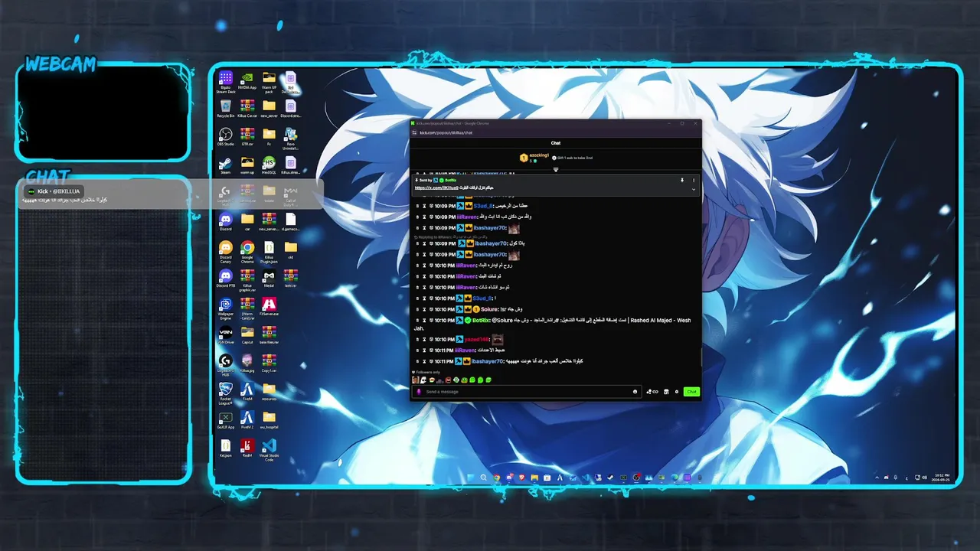
Task: Open the FiveM desktop shortcut
Action: click(x=247, y=392)
